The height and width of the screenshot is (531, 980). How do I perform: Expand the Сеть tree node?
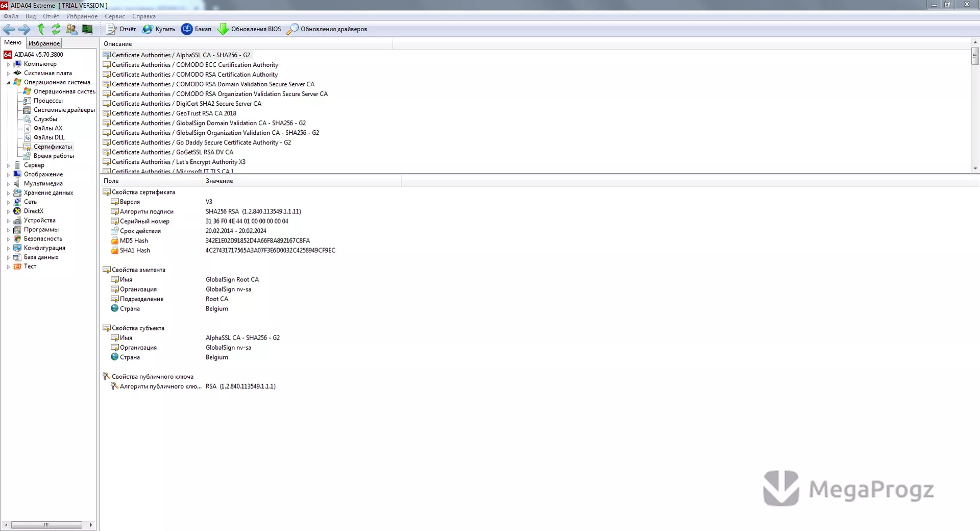pos(8,202)
